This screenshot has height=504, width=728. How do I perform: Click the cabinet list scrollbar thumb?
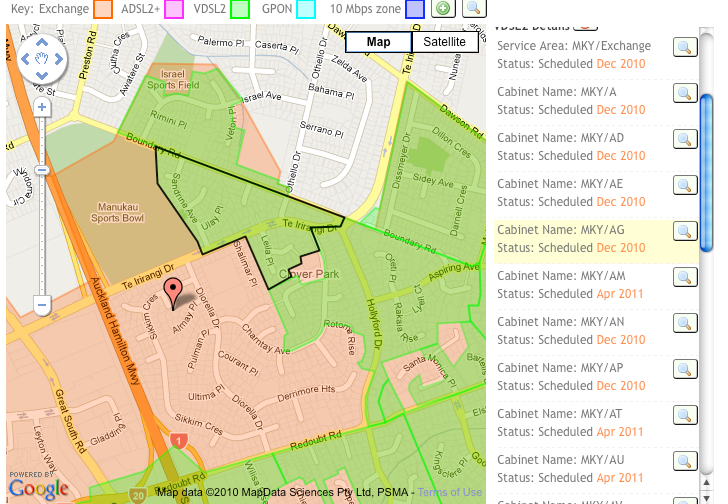tap(706, 173)
